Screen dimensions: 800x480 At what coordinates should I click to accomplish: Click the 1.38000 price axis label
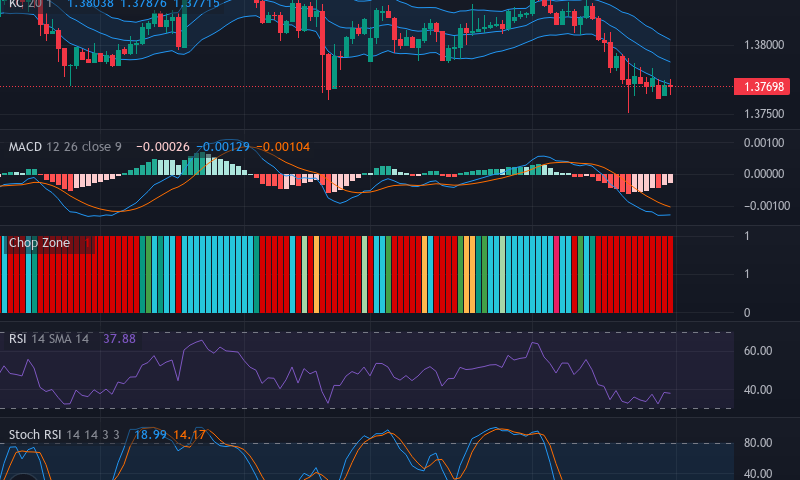coord(764,45)
